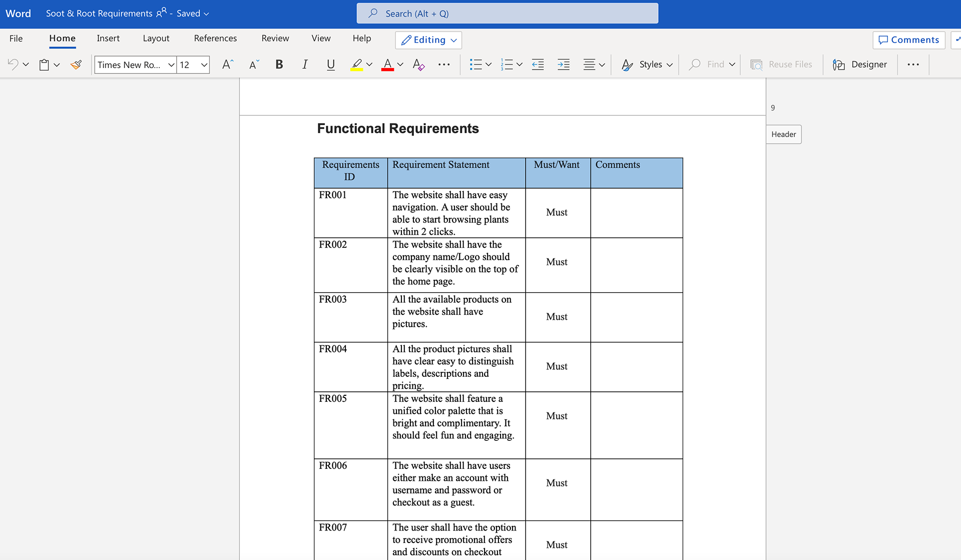Click the FR001 requirement ID cell

350,213
